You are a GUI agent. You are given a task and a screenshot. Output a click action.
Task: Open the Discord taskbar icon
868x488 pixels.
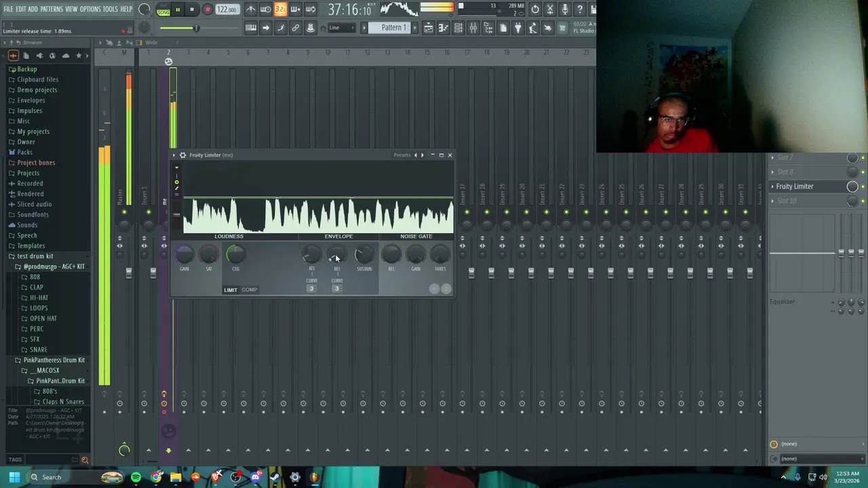[x=255, y=477]
